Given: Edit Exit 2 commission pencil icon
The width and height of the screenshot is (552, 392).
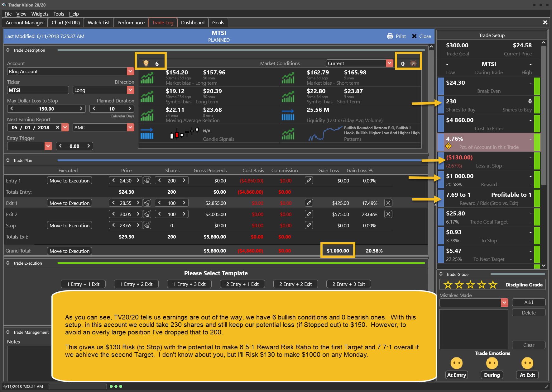Looking at the screenshot, I should pos(309,214).
